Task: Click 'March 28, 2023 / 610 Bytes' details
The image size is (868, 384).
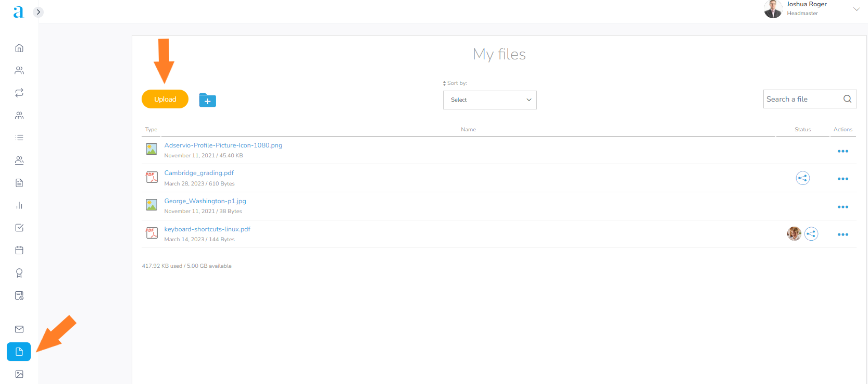Action: pyautogui.click(x=199, y=183)
